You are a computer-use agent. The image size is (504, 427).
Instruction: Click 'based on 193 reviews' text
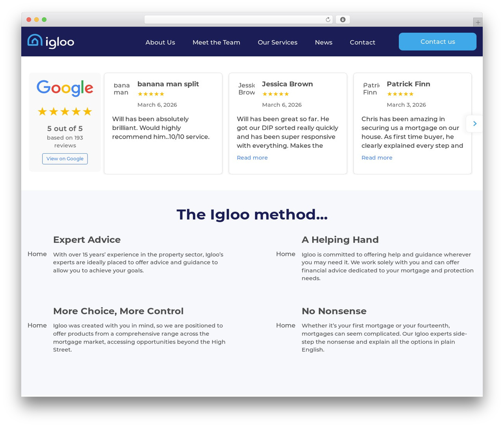pyautogui.click(x=65, y=141)
